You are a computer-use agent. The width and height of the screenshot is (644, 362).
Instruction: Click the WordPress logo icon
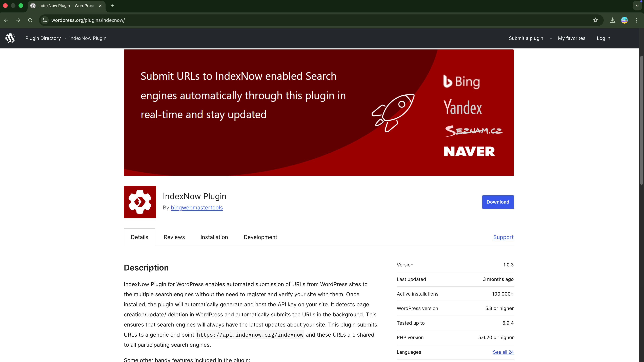coord(10,38)
